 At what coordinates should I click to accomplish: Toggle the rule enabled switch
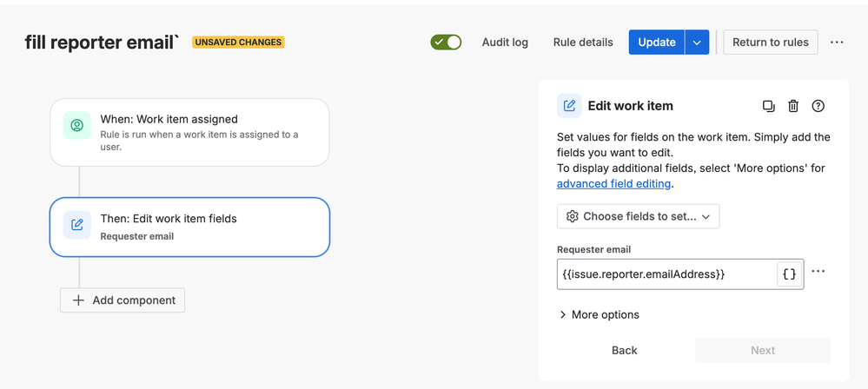(446, 42)
